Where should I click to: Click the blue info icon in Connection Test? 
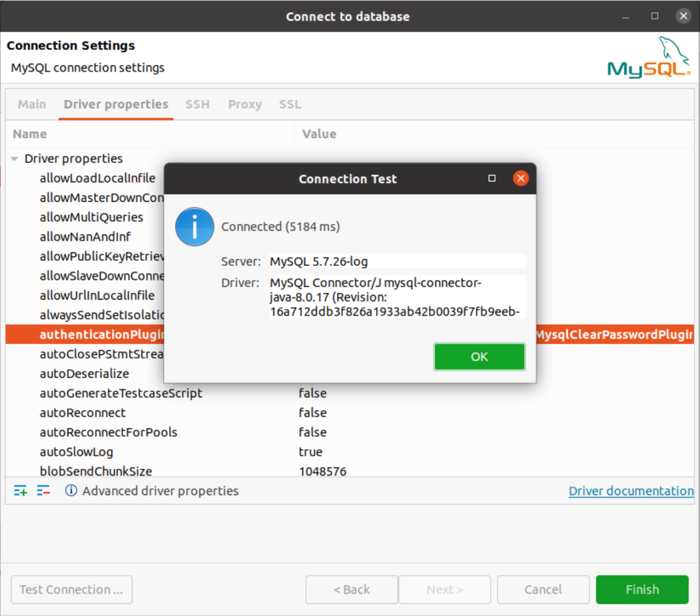(x=194, y=227)
